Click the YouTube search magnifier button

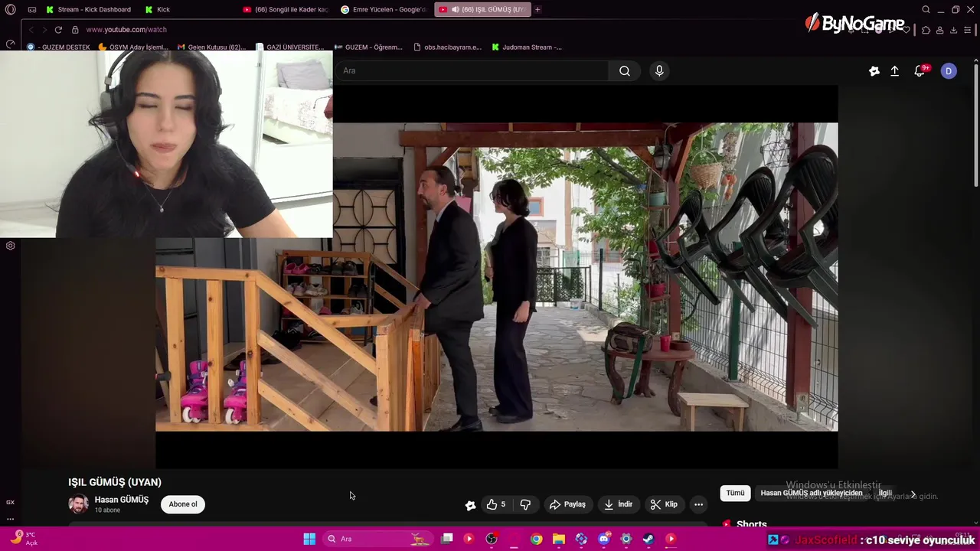pyautogui.click(x=625, y=70)
